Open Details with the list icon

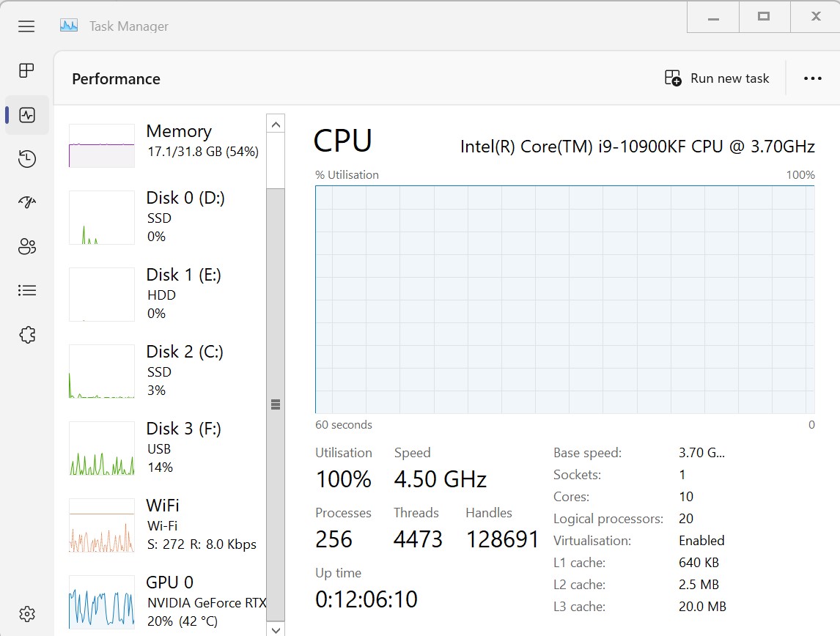pyautogui.click(x=26, y=290)
